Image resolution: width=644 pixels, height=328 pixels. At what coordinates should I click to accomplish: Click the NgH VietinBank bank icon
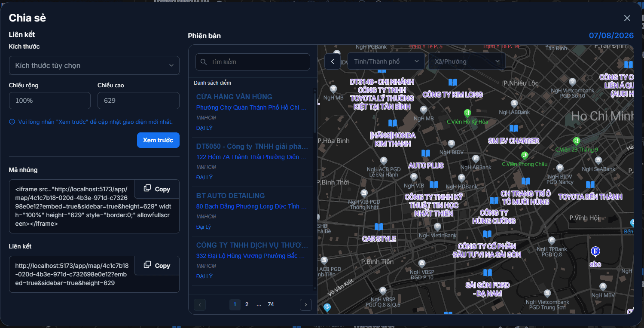click(x=437, y=227)
